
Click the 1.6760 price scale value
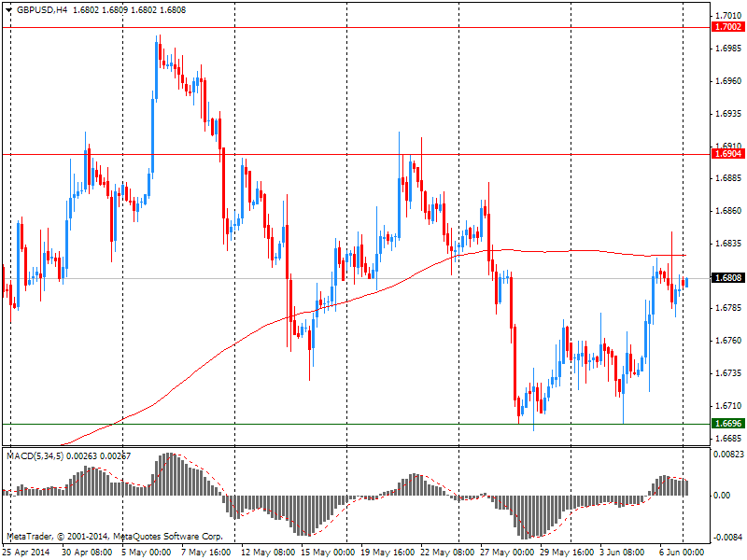point(728,341)
